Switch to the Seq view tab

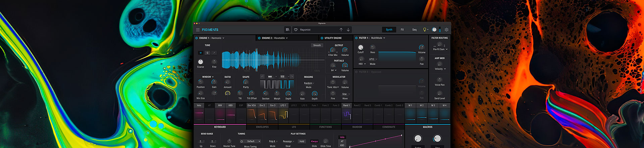pyautogui.click(x=414, y=30)
